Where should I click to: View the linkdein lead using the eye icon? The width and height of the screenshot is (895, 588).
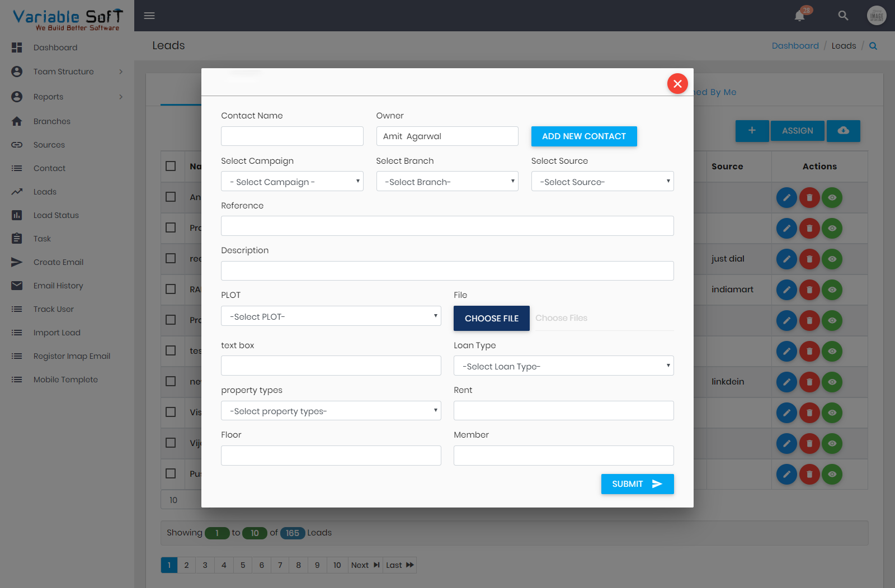832,382
